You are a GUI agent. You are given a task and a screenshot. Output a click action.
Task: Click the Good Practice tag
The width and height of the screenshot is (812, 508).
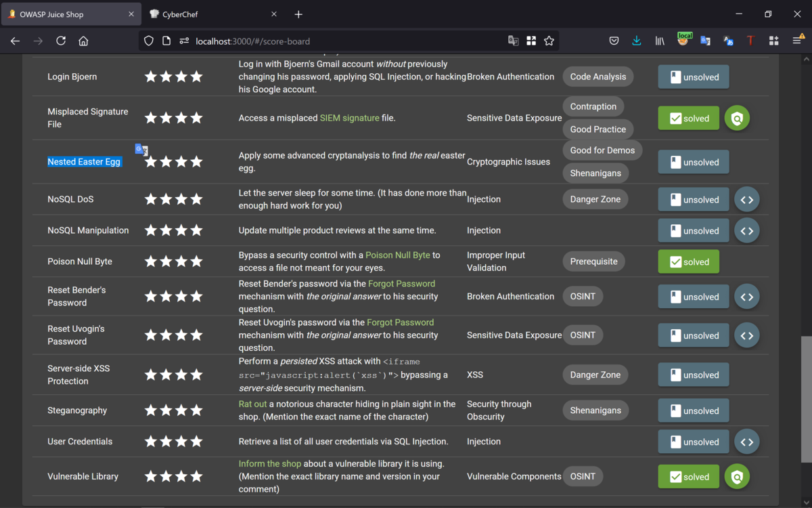click(598, 129)
